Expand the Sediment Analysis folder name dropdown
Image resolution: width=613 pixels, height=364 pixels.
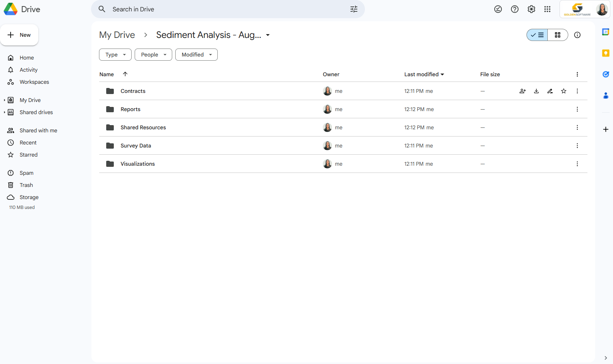click(268, 35)
